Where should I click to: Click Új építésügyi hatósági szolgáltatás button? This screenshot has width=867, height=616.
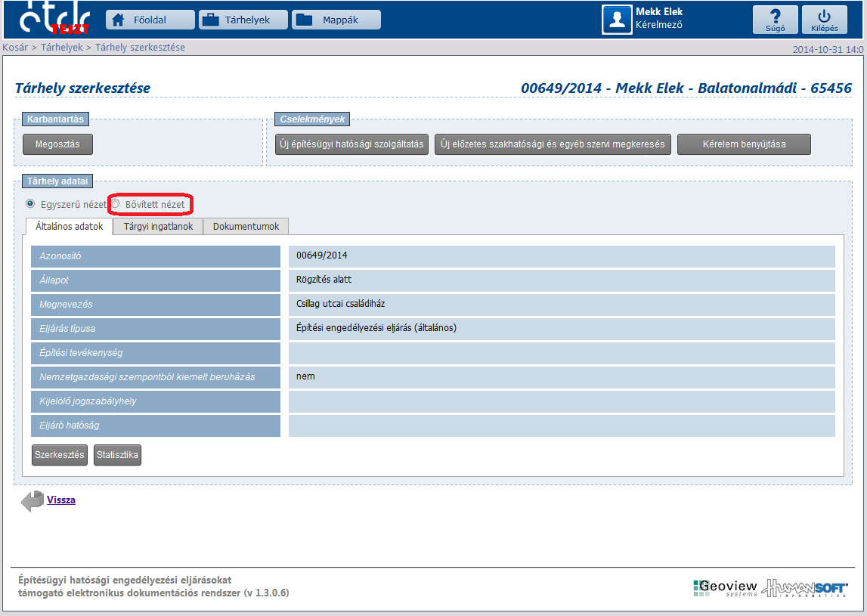point(351,144)
